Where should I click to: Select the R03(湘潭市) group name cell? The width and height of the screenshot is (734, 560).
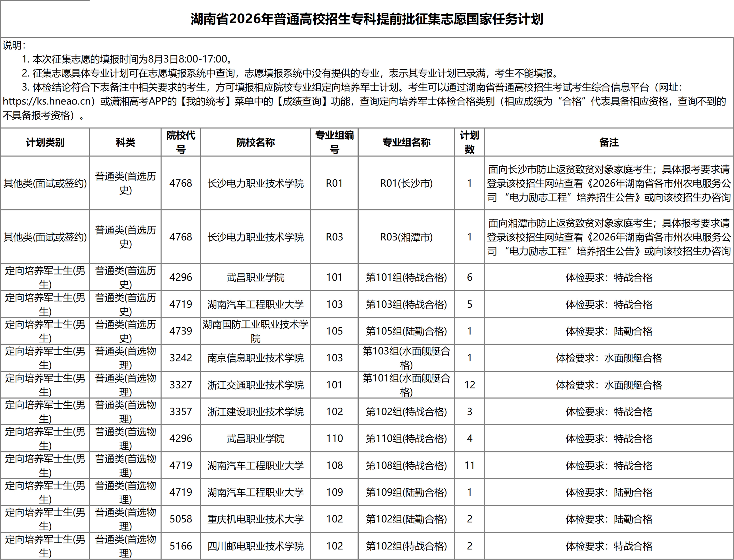point(406,237)
